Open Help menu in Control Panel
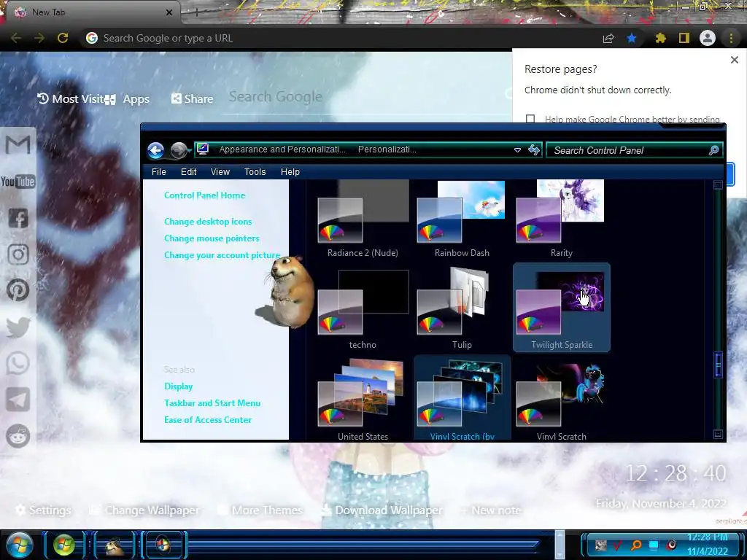The height and width of the screenshot is (560, 747). tap(290, 172)
